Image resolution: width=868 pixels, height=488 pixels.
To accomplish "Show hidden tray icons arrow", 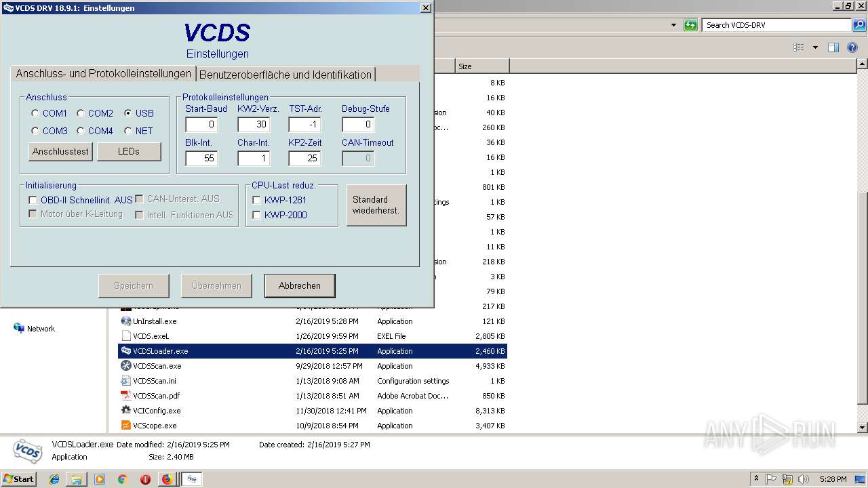I will point(757,479).
